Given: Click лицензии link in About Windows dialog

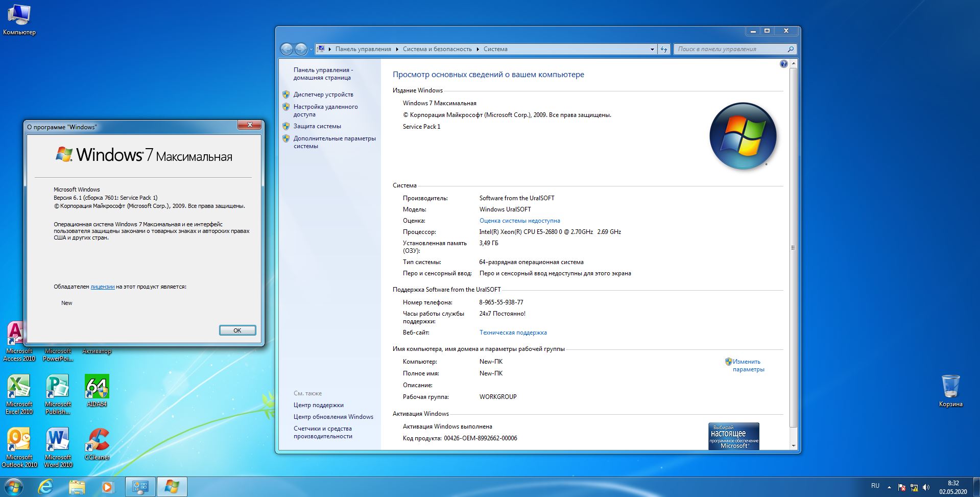Looking at the screenshot, I should (x=103, y=287).
